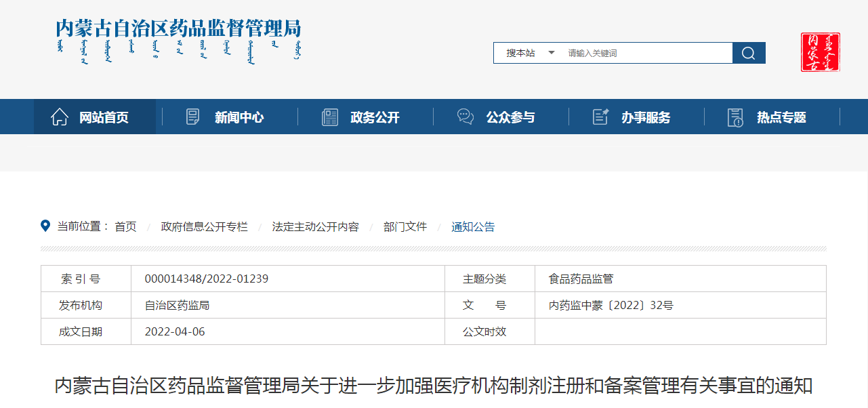The width and height of the screenshot is (868, 408).
Task: Click the 当前位置 label text
Action: (83, 227)
